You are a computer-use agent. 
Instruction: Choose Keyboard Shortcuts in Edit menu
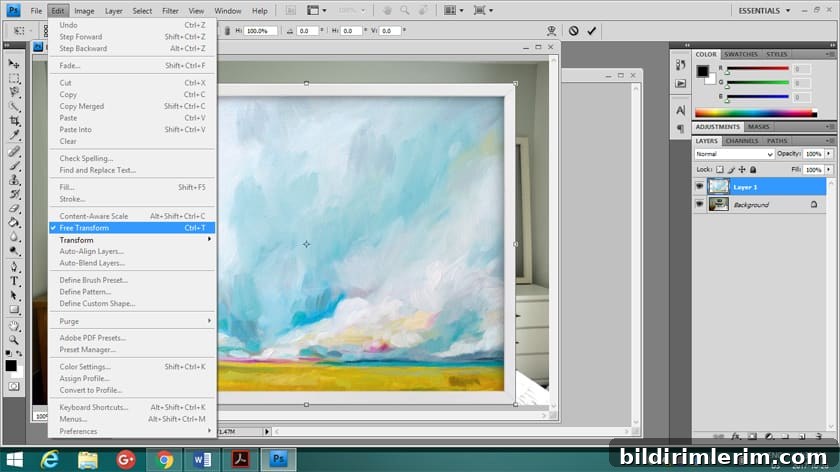pos(132,407)
